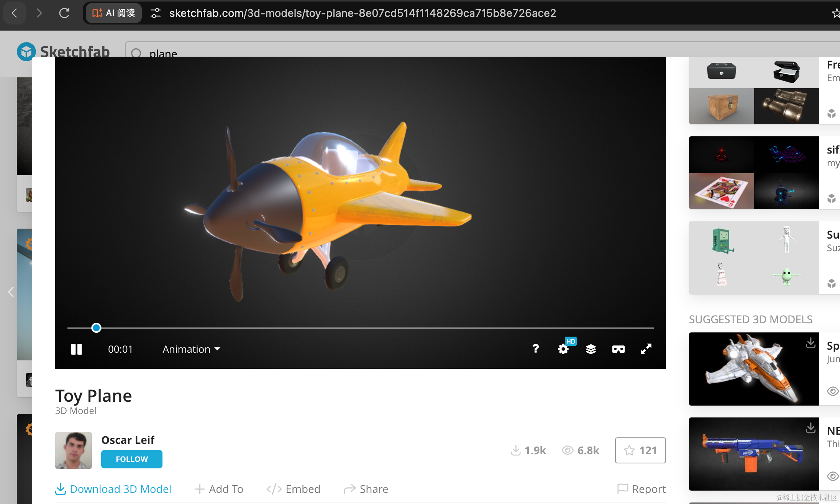The height and width of the screenshot is (504, 840).
Task: Click the animation timeline scrubber handle
Action: click(x=96, y=328)
